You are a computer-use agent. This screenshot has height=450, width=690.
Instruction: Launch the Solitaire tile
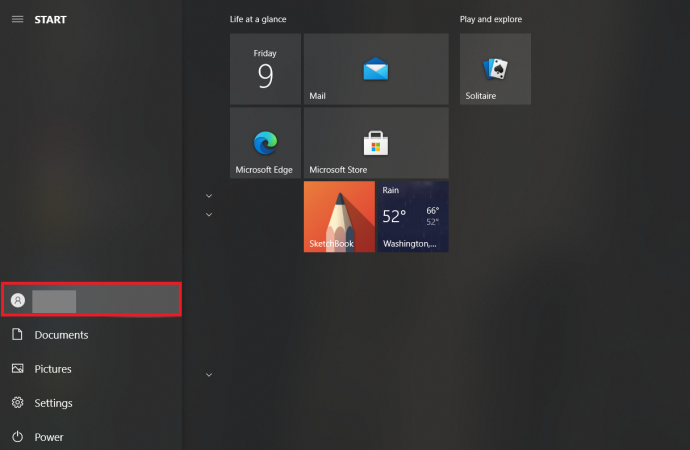click(495, 69)
